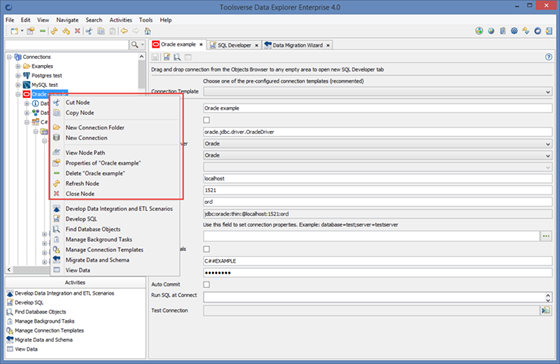The height and width of the screenshot is (364, 560).
Task: Click the exit door icon at far right
Action: coord(549,31)
